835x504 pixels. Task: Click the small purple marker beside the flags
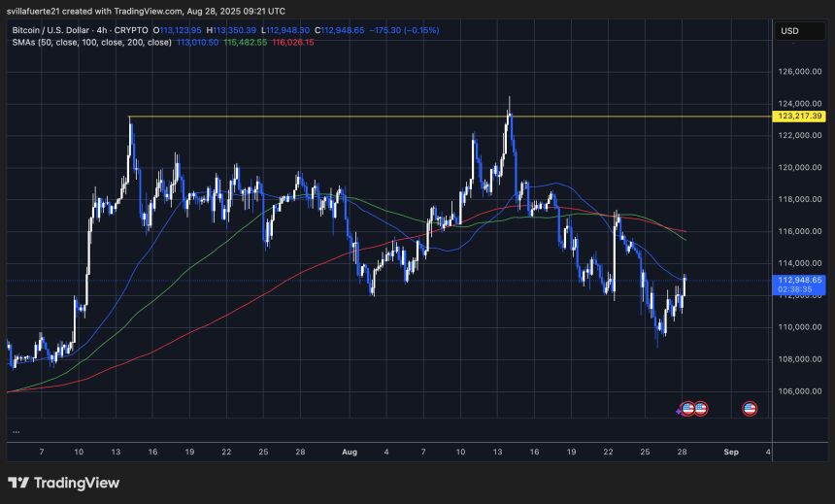[x=679, y=412]
